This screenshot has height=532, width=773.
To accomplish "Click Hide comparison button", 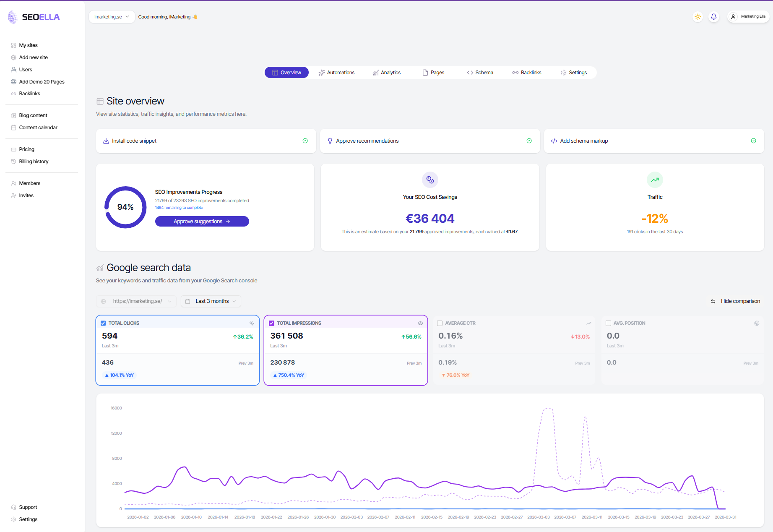I will coord(735,301).
